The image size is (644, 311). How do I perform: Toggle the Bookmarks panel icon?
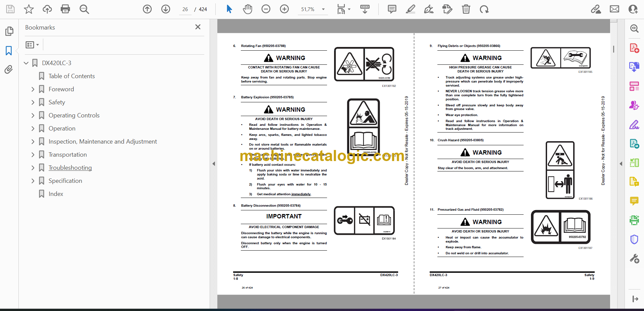[x=9, y=51]
